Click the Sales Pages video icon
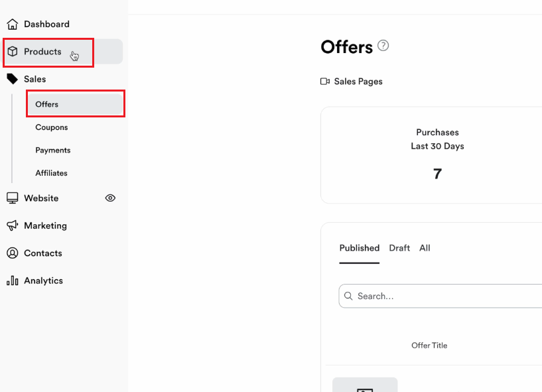This screenshot has height=392, width=542. click(325, 81)
